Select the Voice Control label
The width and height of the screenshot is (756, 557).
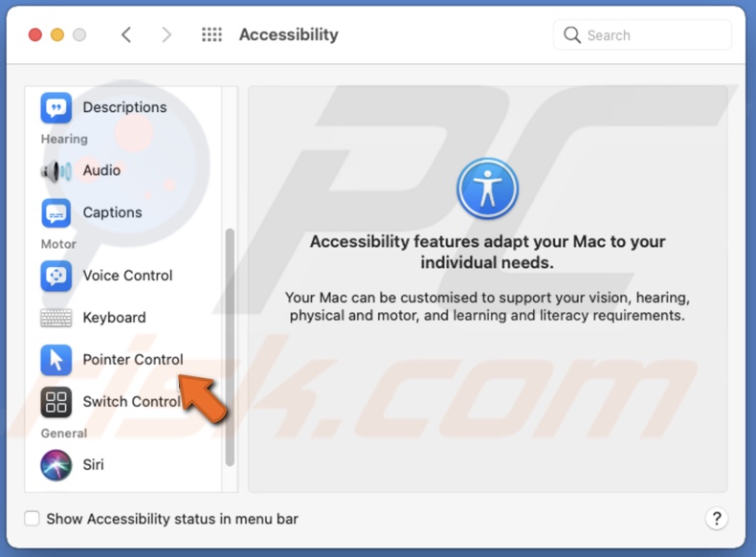click(x=127, y=276)
